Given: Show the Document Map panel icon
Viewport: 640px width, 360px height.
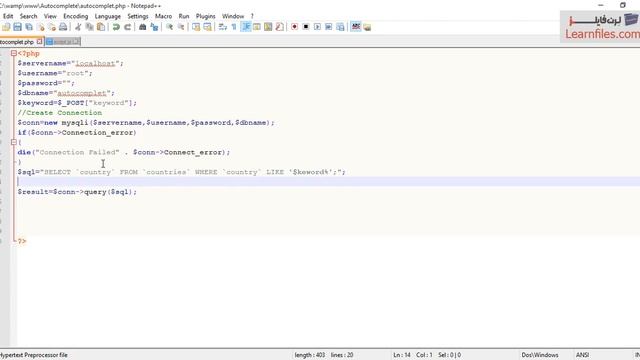Looking at the screenshot, I should coord(268,27).
